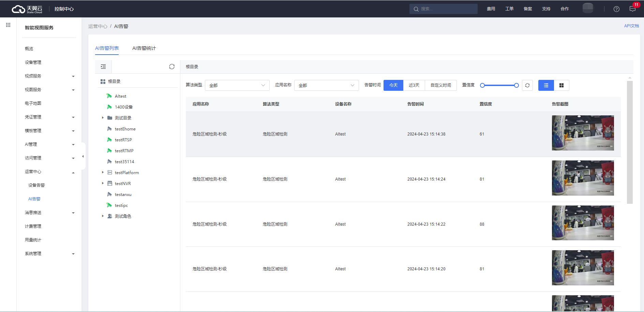Expand the 测试角色 tree node
The image size is (644, 312).
click(x=103, y=216)
